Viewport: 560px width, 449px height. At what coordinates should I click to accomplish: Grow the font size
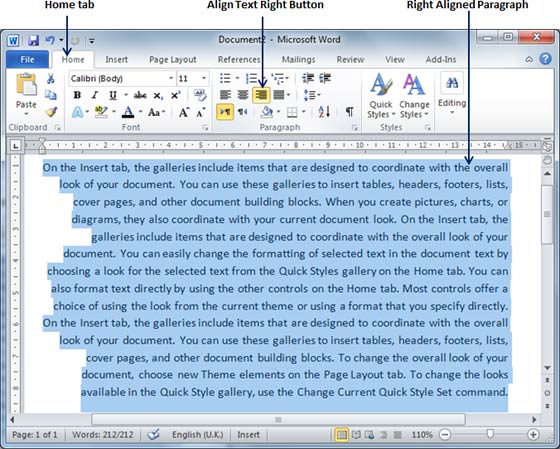[184, 113]
